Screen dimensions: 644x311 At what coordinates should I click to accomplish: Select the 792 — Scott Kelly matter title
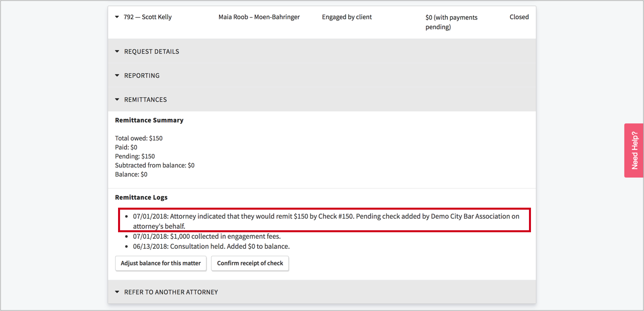tap(148, 17)
